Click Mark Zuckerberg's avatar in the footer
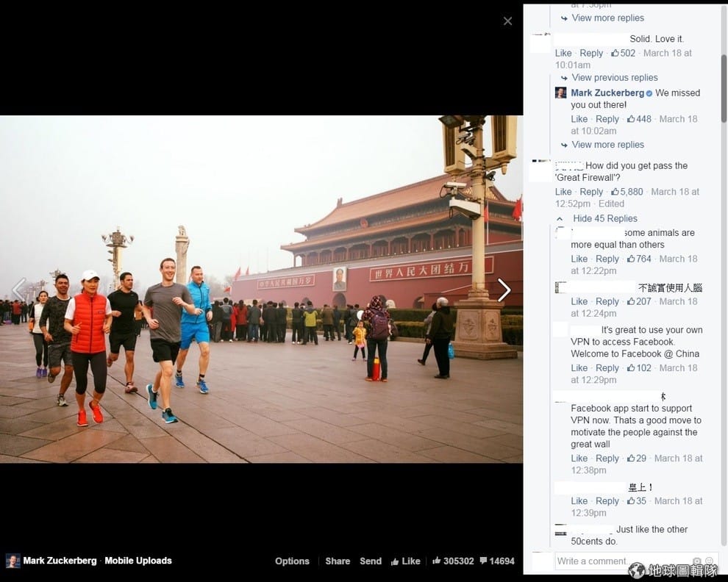728x582 pixels. pyautogui.click(x=13, y=561)
